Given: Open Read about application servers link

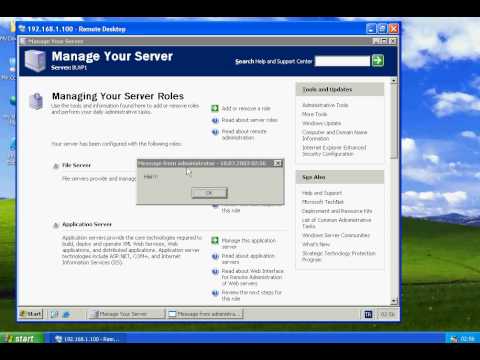Looking at the screenshot, I should pyautogui.click(x=248, y=259).
